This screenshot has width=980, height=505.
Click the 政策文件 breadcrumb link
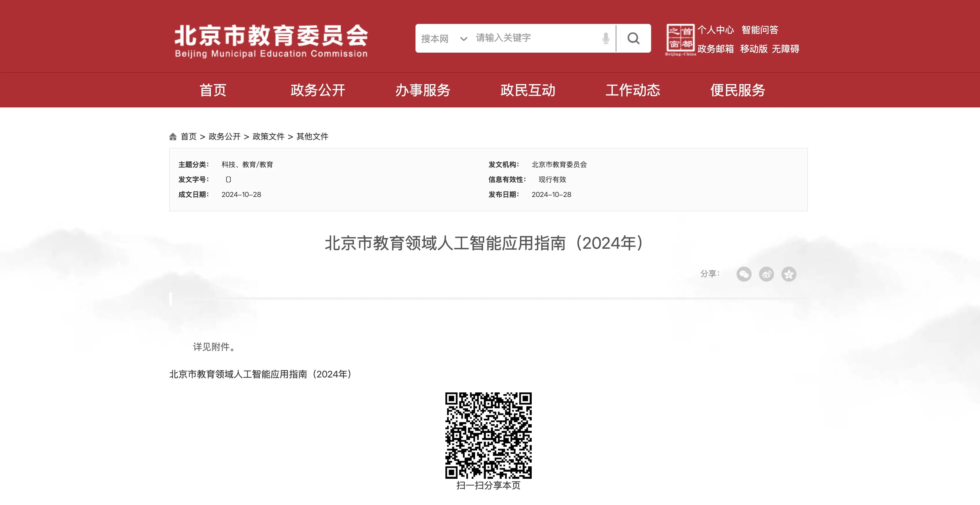coord(268,137)
